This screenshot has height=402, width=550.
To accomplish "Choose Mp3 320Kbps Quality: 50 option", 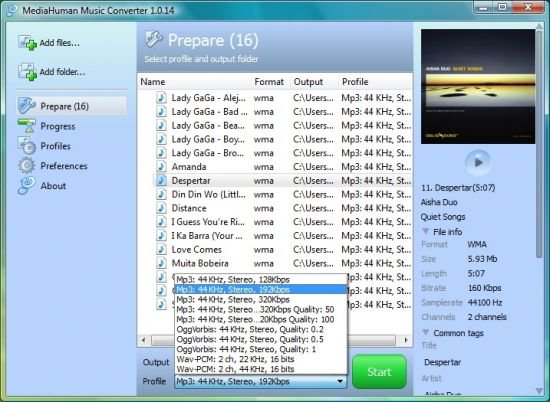I will tap(261, 309).
